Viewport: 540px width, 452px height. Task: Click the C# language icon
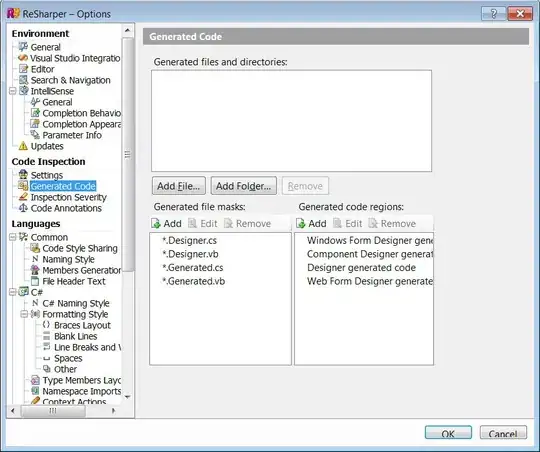coord(24,292)
